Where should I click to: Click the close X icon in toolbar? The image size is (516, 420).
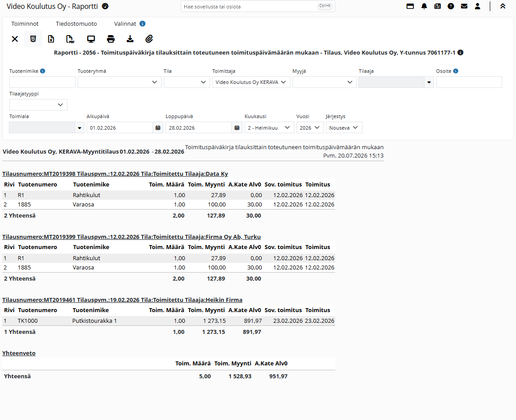(x=15, y=39)
